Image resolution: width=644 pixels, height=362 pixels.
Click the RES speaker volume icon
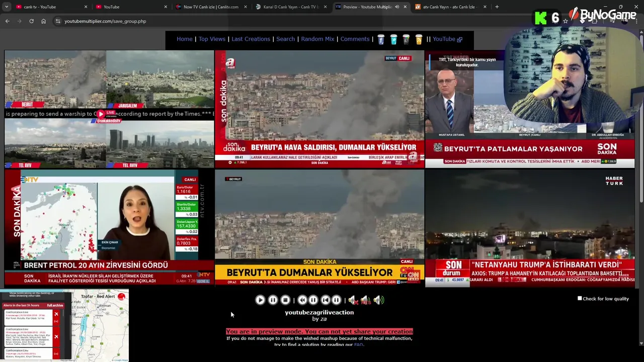coord(366,300)
